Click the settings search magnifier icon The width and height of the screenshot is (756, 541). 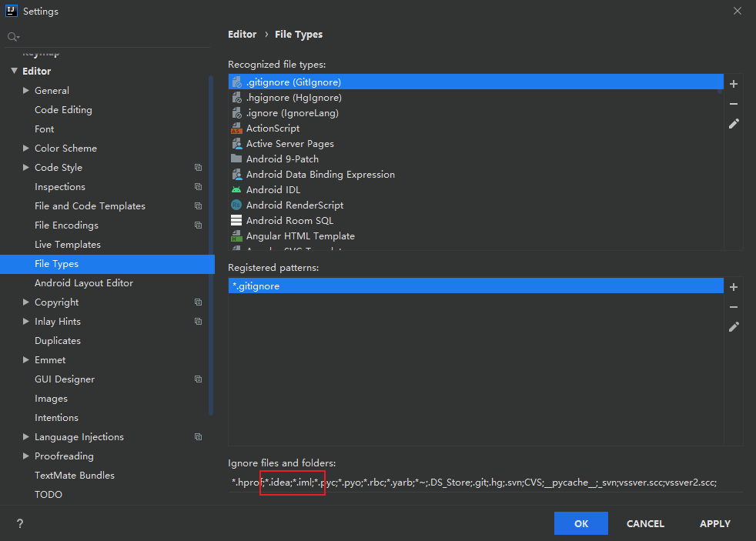click(x=12, y=37)
